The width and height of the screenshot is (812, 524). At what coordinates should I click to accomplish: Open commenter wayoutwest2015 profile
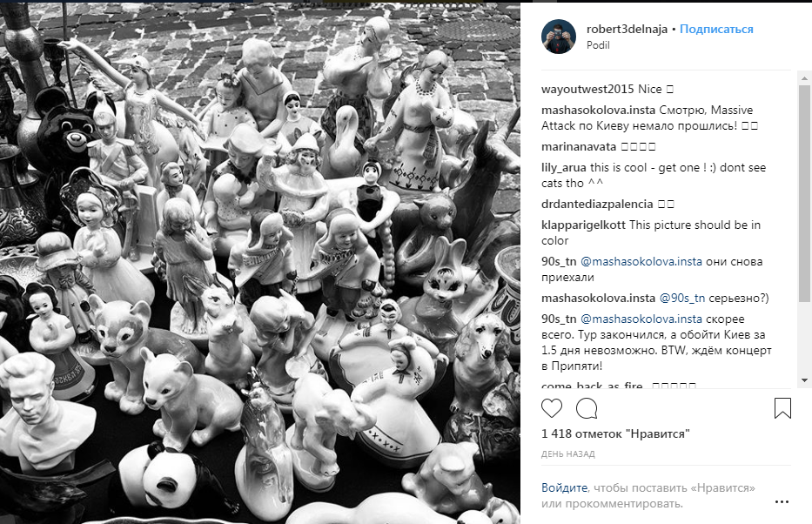(x=587, y=89)
